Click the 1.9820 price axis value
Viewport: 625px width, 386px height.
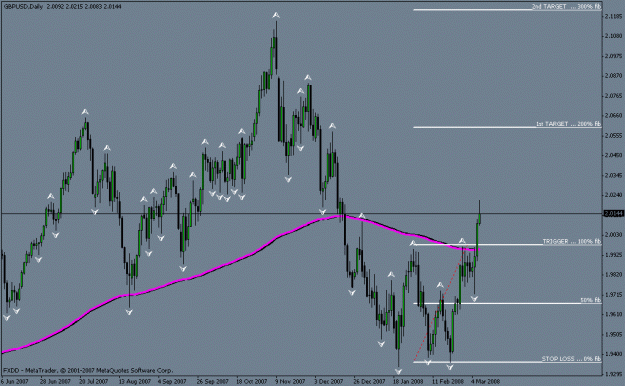[x=614, y=274]
